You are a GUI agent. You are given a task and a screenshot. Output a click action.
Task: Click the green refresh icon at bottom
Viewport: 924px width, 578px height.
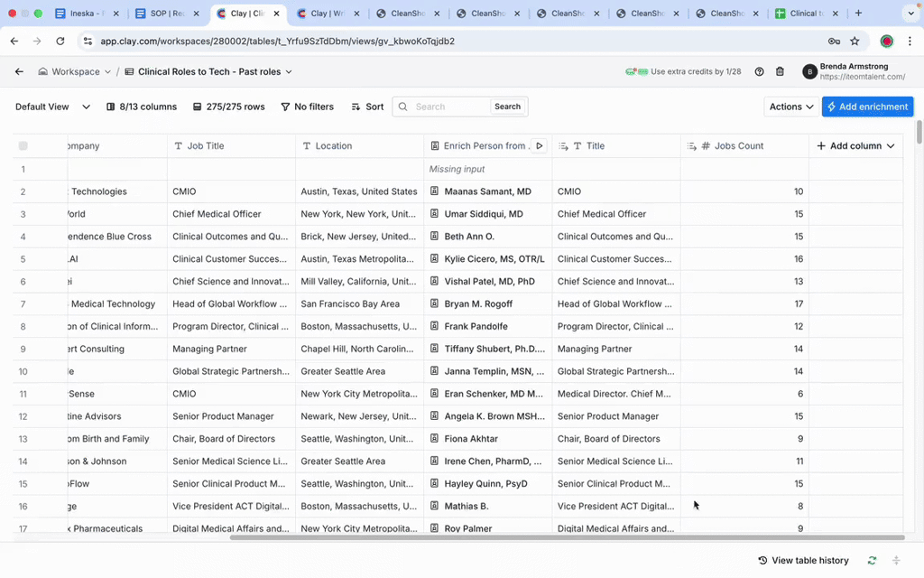coord(872,561)
